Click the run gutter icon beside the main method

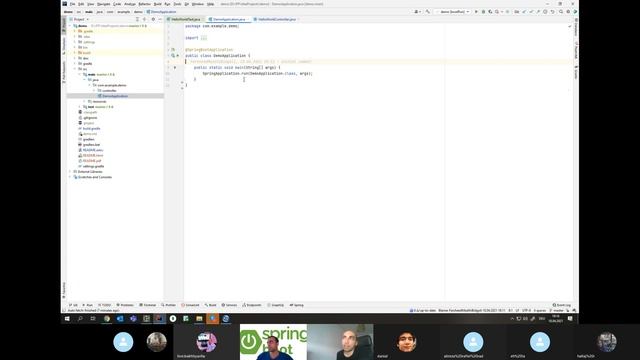(x=175, y=67)
